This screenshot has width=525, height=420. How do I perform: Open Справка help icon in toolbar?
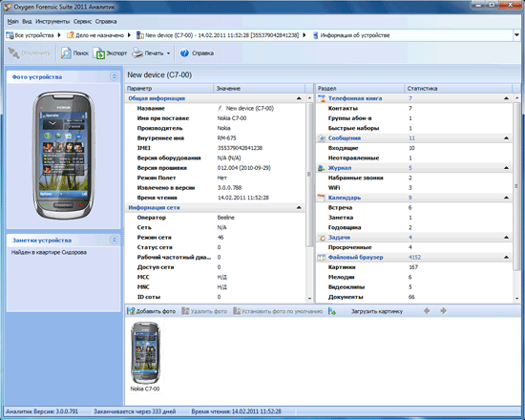[x=184, y=52]
